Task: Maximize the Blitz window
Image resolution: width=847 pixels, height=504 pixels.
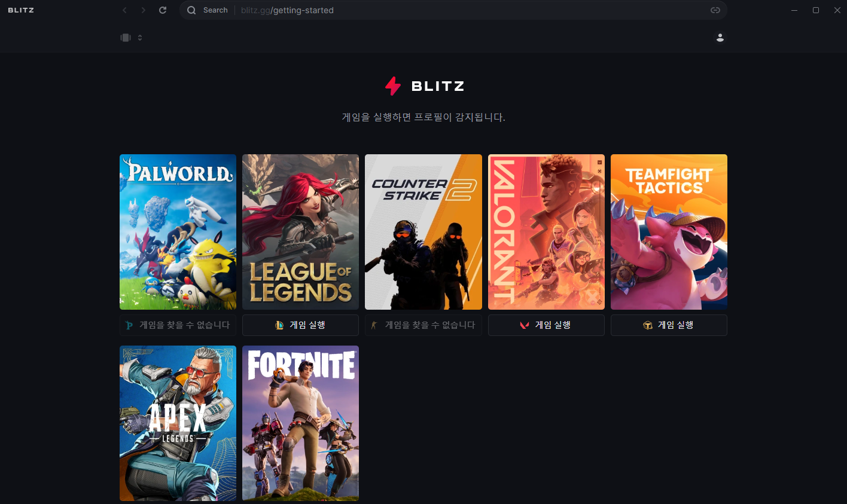Action: point(816,10)
